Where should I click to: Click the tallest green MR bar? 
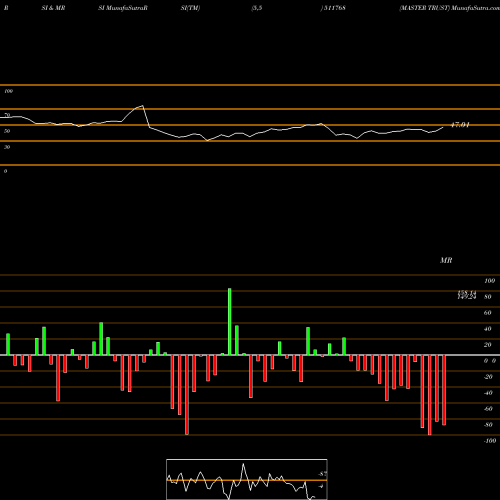tap(230, 321)
